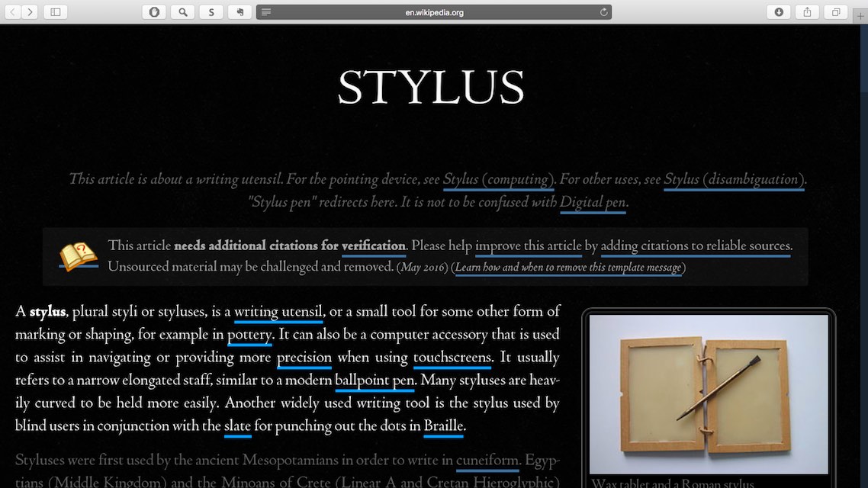This screenshot has width=868, height=488.
Task: Follow the touchscreens link
Action: (452, 358)
